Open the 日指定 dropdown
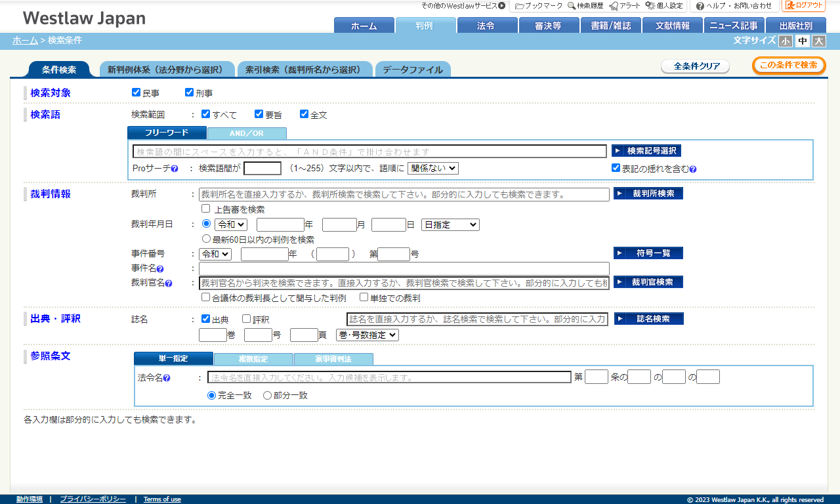 (x=450, y=224)
